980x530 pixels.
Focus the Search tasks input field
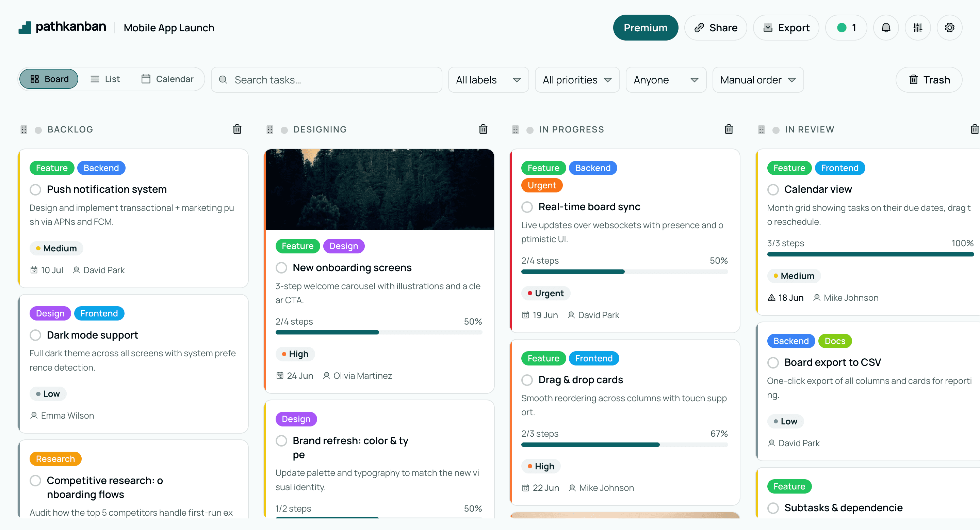pos(327,80)
